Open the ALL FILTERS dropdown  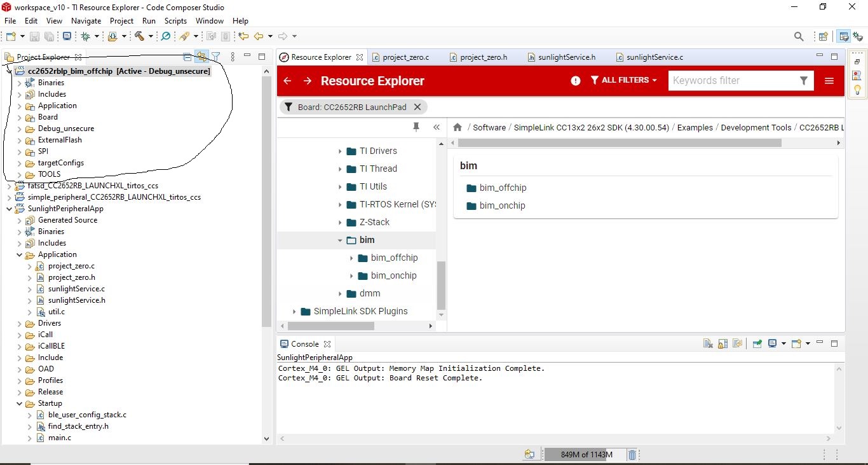click(x=624, y=80)
